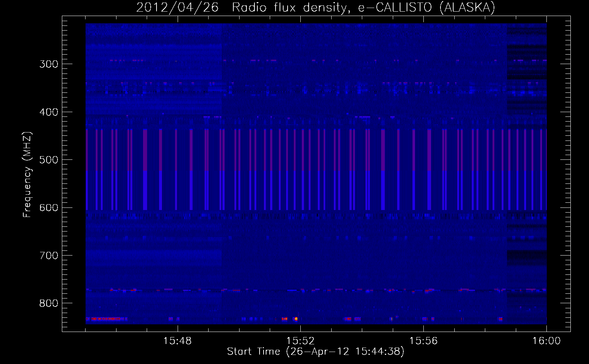Click the 500 frequency tick label
Image resolution: width=589 pixels, height=364 pixels.
click(49, 160)
